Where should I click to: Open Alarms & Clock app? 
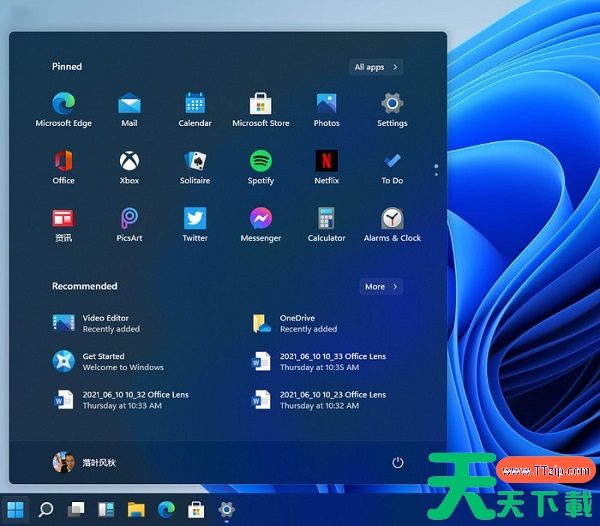[x=392, y=225]
